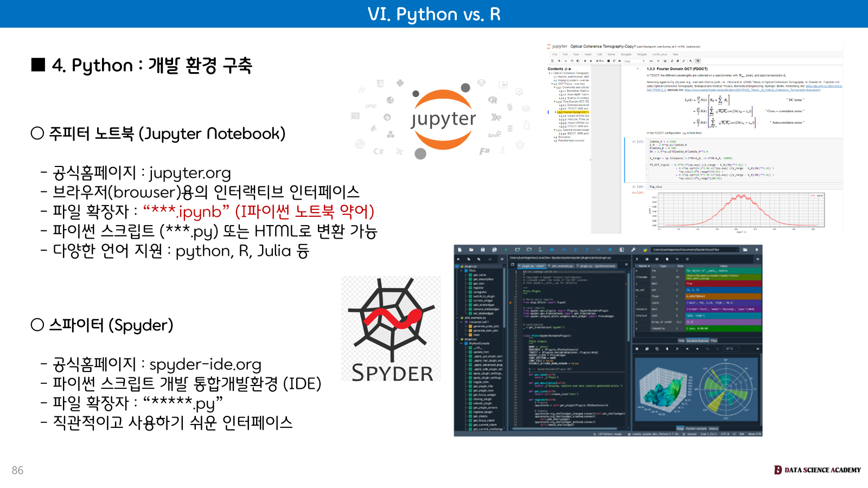The width and height of the screenshot is (868, 488).
Task: Switch to the Files pane tab in Spyder
Action: (714, 341)
